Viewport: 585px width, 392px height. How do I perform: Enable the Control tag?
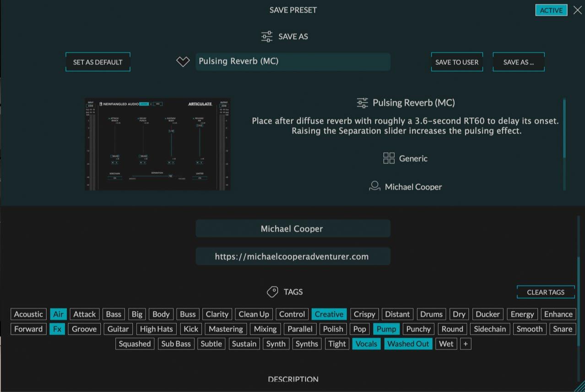[292, 314]
